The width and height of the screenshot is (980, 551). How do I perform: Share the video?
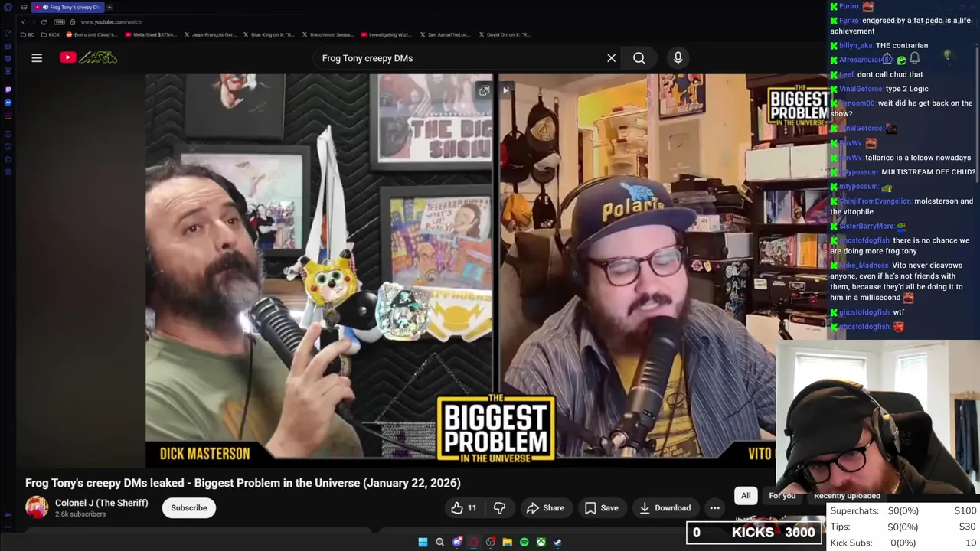point(545,508)
